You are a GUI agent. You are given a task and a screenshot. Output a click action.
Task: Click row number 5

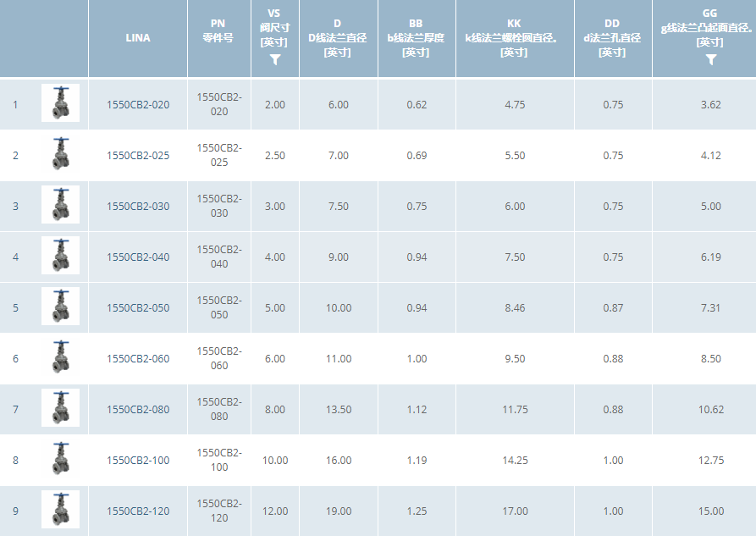[x=15, y=308]
